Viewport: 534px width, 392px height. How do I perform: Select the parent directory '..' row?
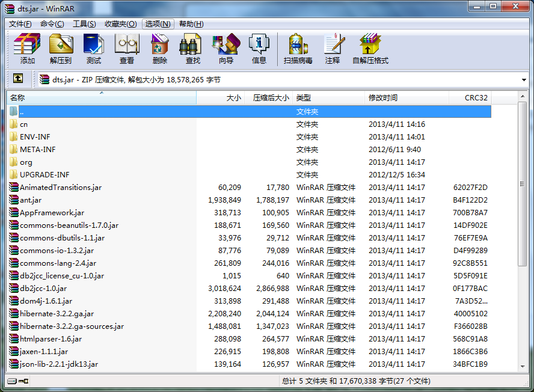point(250,111)
